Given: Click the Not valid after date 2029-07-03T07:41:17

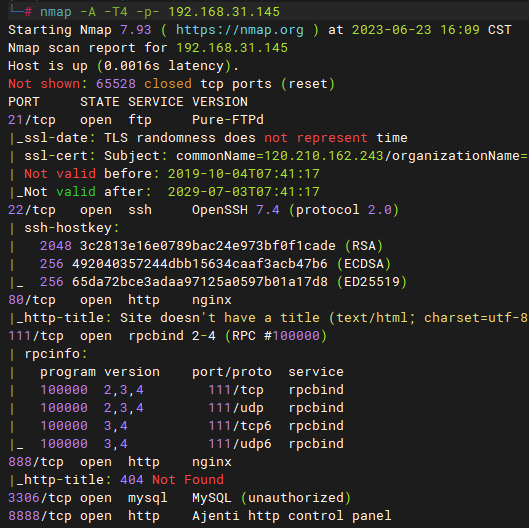Looking at the screenshot, I should [244, 192].
